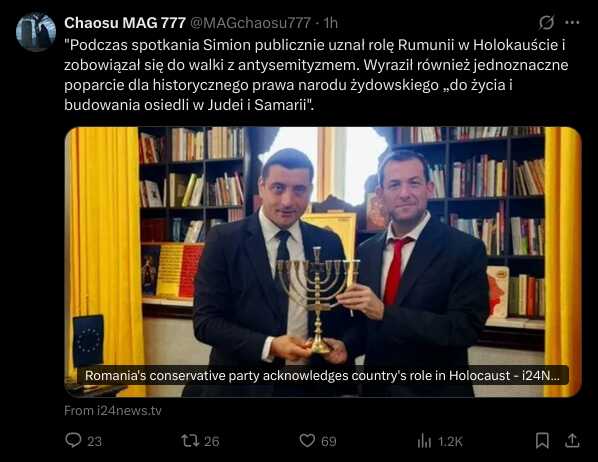Viewport: 598px width, 462px height.
Task: Follow the From i24news.tv source link
Action: (x=113, y=410)
